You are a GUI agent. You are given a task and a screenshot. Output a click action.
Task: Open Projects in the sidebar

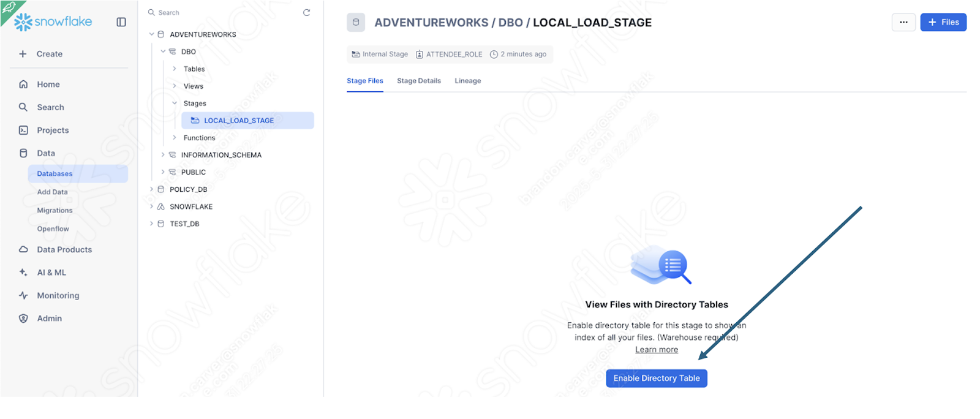pyautogui.click(x=53, y=130)
